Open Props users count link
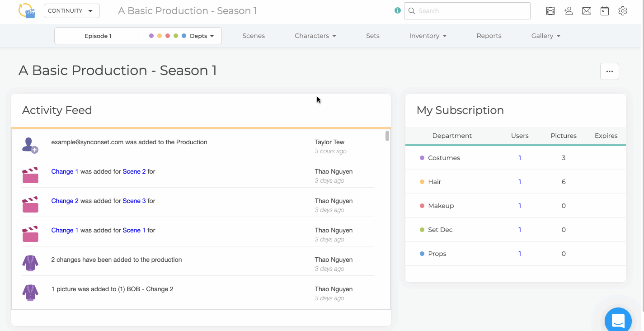Viewport: 644px width, 331px height. (x=520, y=254)
